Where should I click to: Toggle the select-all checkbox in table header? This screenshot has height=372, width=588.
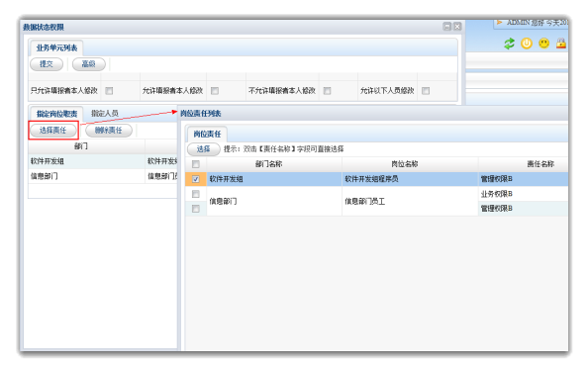(196, 164)
